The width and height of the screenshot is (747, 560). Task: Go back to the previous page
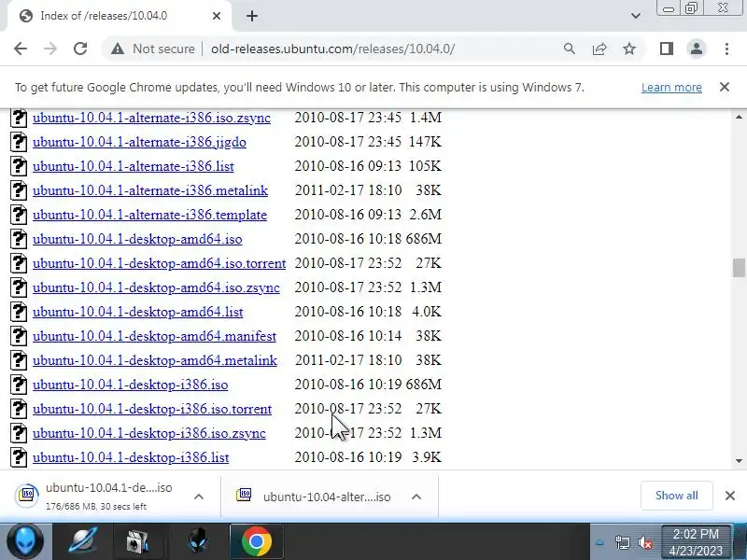click(21, 49)
